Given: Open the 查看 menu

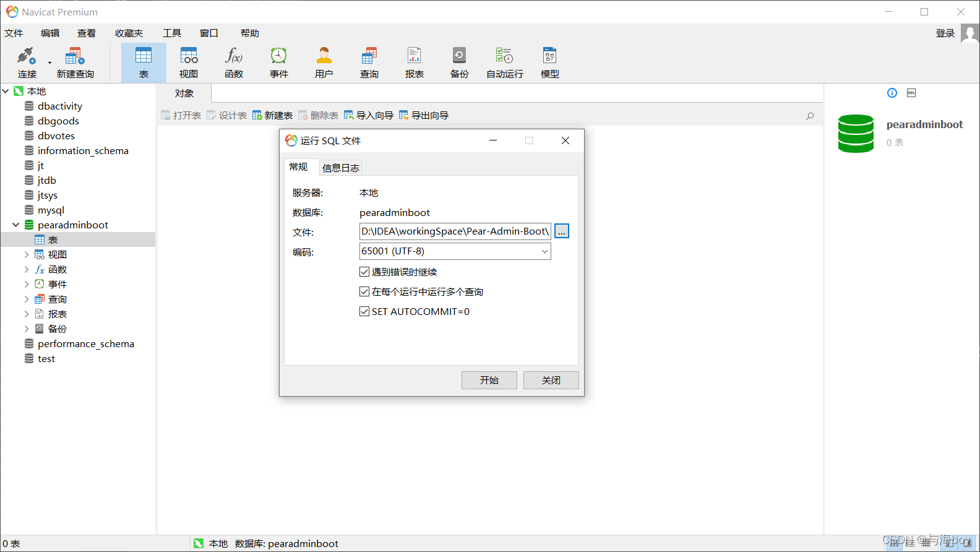Looking at the screenshot, I should click(87, 33).
